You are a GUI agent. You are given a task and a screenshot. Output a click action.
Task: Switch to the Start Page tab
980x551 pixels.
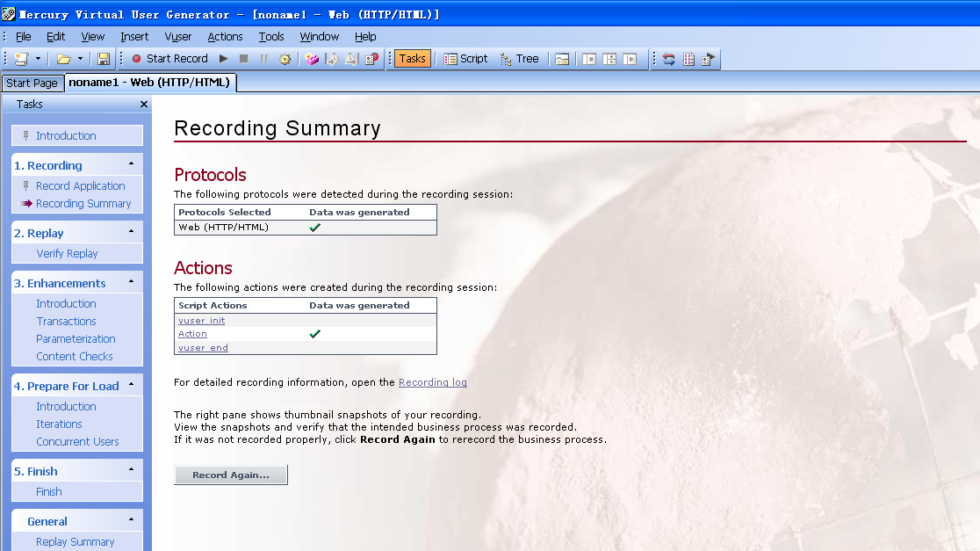coord(32,83)
